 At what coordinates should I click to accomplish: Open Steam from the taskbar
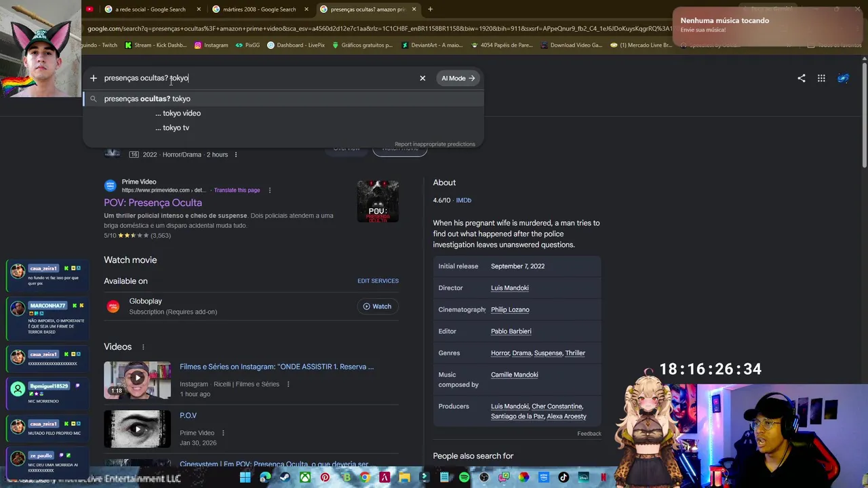(285, 477)
